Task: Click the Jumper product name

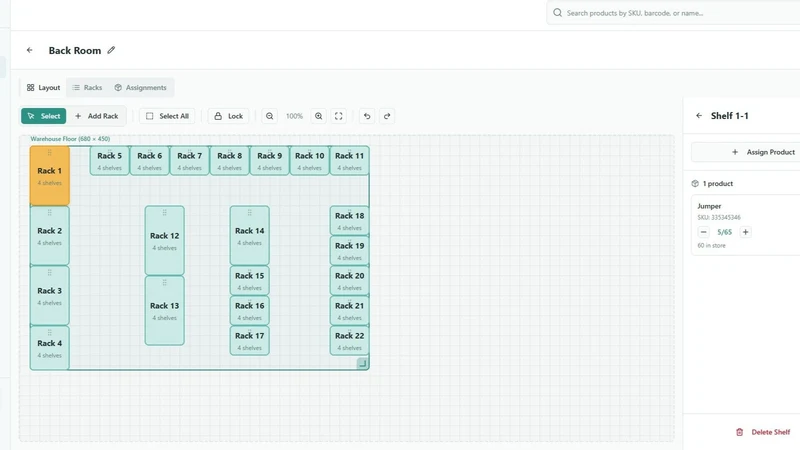Action: point(709,206)
